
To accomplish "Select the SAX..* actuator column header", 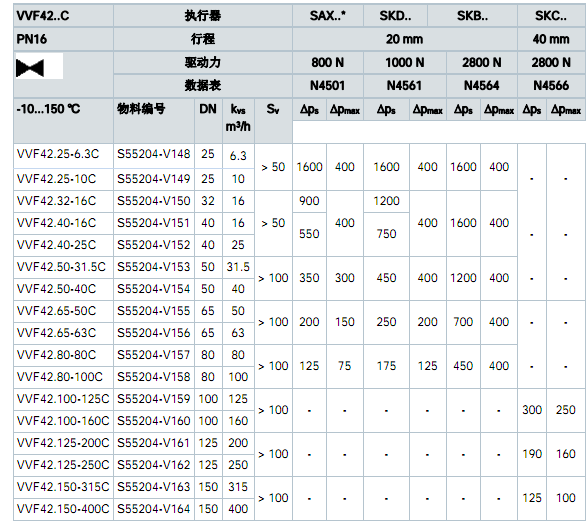I will coord(327,16).
